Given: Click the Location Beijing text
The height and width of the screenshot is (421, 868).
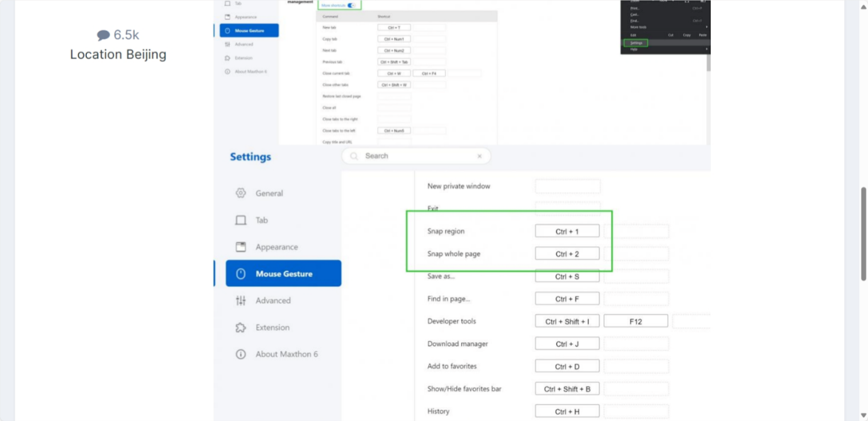Looking at the screenshot, I should coord(118,55).
